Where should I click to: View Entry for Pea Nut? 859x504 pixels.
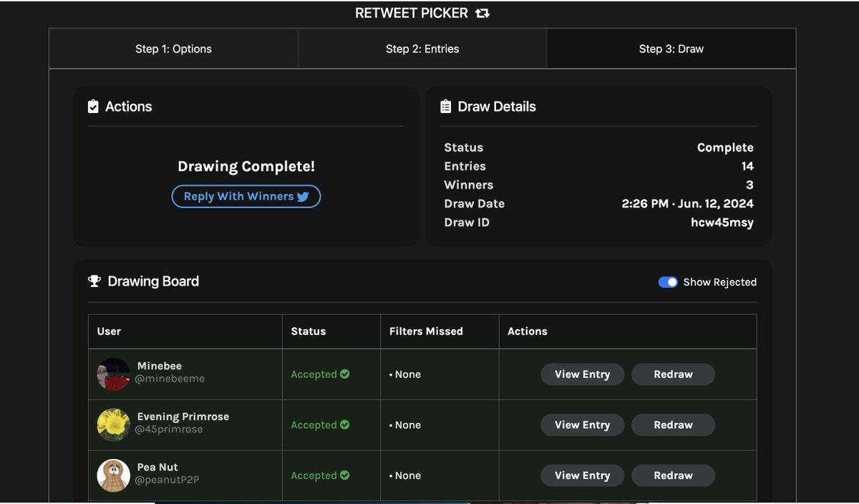[x=582, y=475]
